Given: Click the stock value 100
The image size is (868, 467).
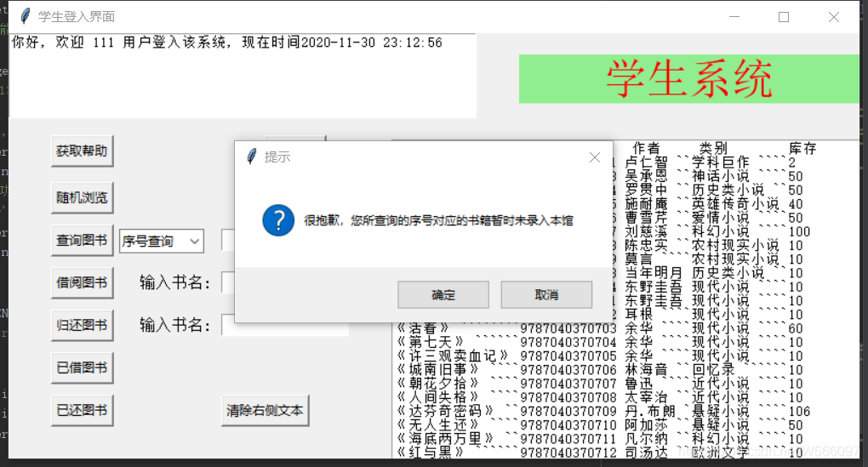Looking at the screenshot, I should tap(799, 232).
